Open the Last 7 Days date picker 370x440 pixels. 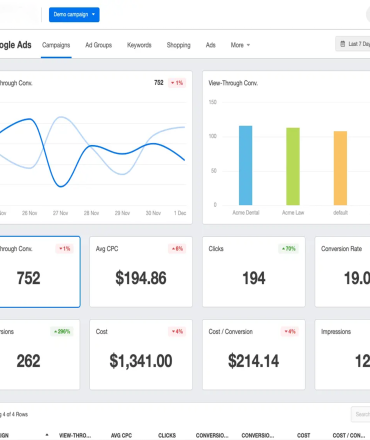pos(353,44)
